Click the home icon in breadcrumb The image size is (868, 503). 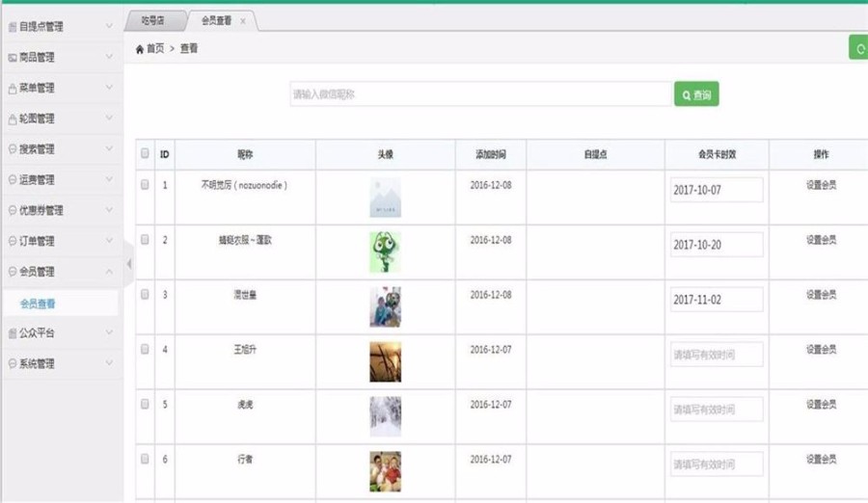[x=140, y=49]
